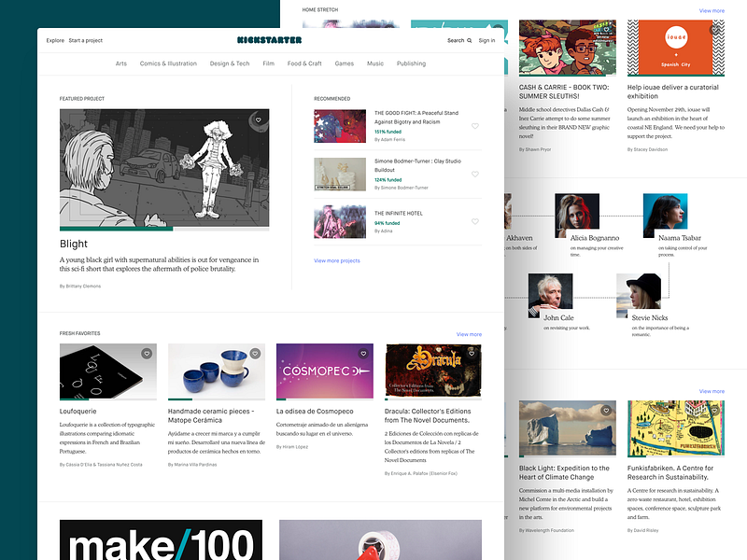Viewport: 747px width, 560px height.
Task: Click the La odisea de Cosmopeco progress bar
Action: (x=325, y=399)
